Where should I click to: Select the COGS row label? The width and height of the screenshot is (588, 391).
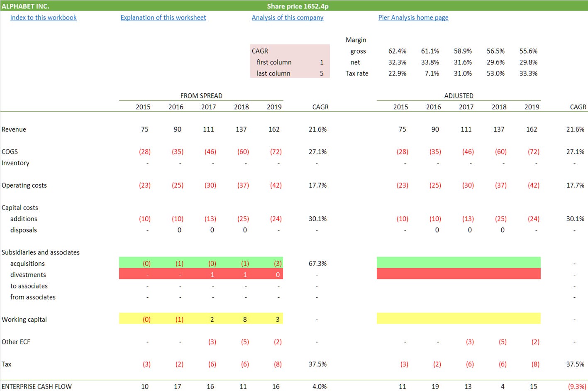(10, 152)
